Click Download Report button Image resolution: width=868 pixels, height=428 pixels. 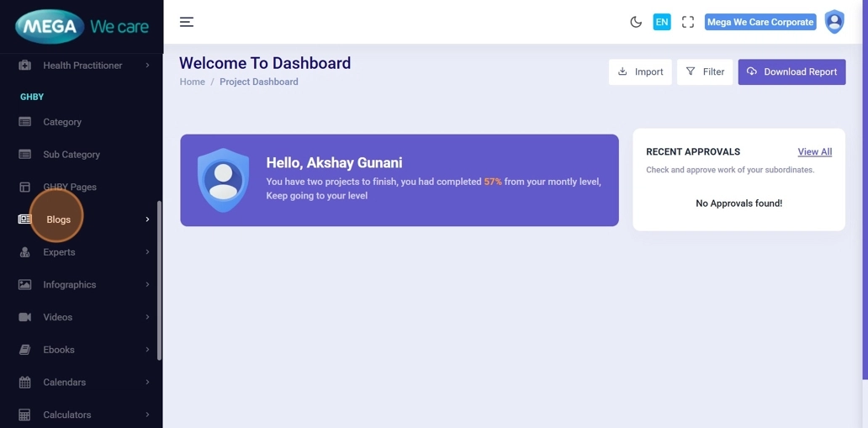coord(791,71)
